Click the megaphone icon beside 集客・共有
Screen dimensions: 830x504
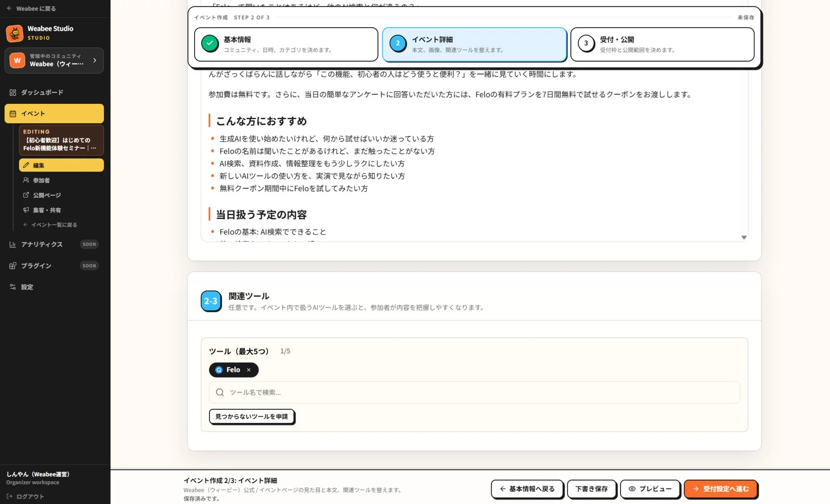26,210
